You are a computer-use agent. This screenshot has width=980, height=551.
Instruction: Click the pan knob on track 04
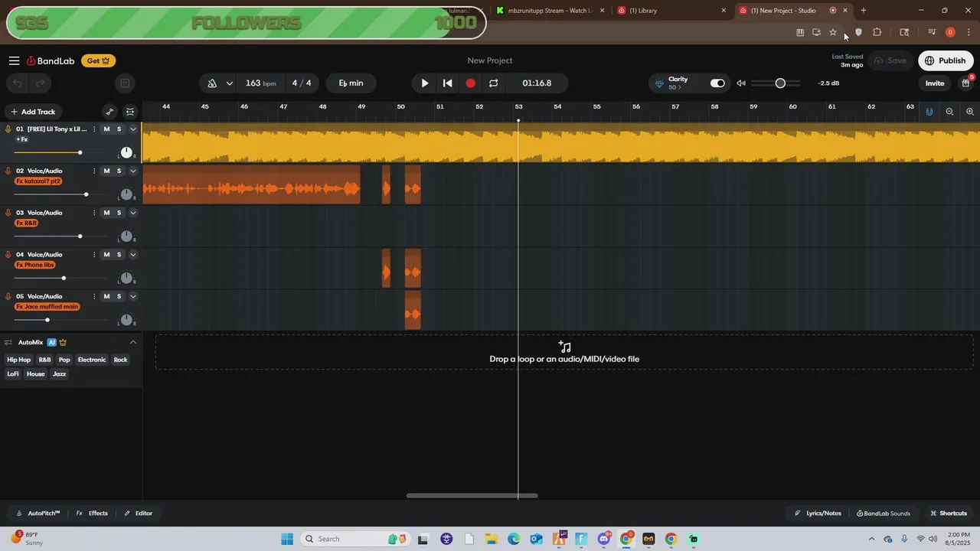(127, 279)
